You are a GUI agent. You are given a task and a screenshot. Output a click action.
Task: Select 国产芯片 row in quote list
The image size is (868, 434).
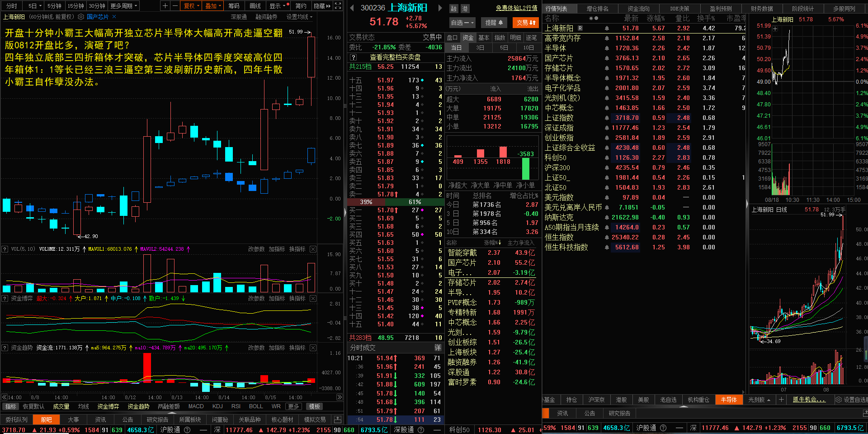[x=644, y=58]
